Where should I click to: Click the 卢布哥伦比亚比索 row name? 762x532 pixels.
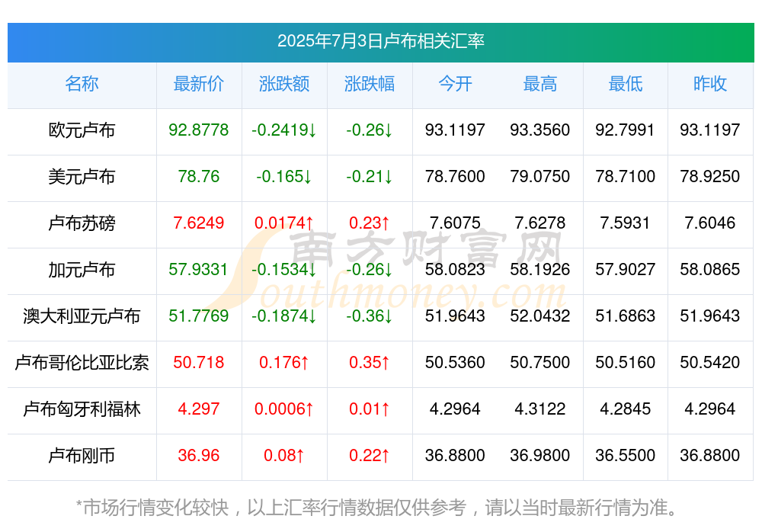pyautogui.click(x=82, y=363)
